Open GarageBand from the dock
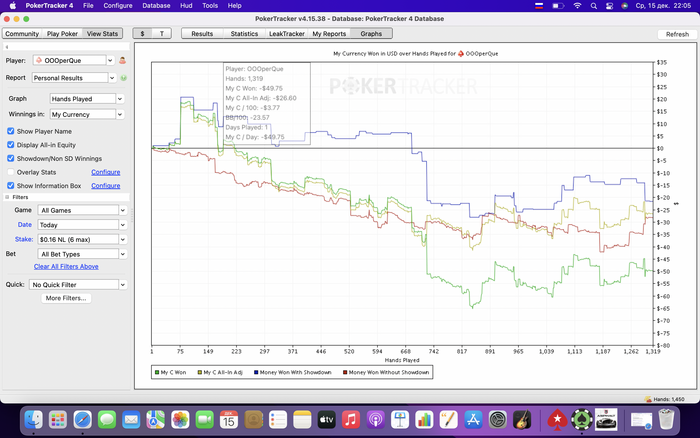 click(x=522, y=420)
